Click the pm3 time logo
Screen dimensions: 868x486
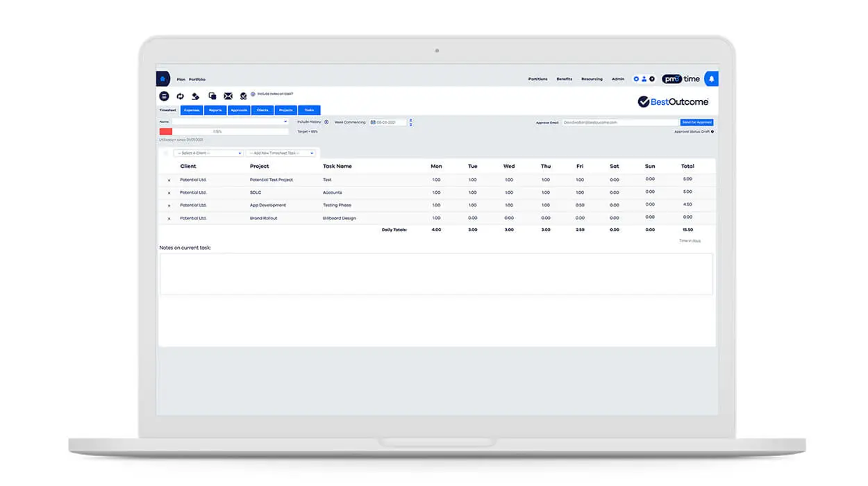coord(681,79)
